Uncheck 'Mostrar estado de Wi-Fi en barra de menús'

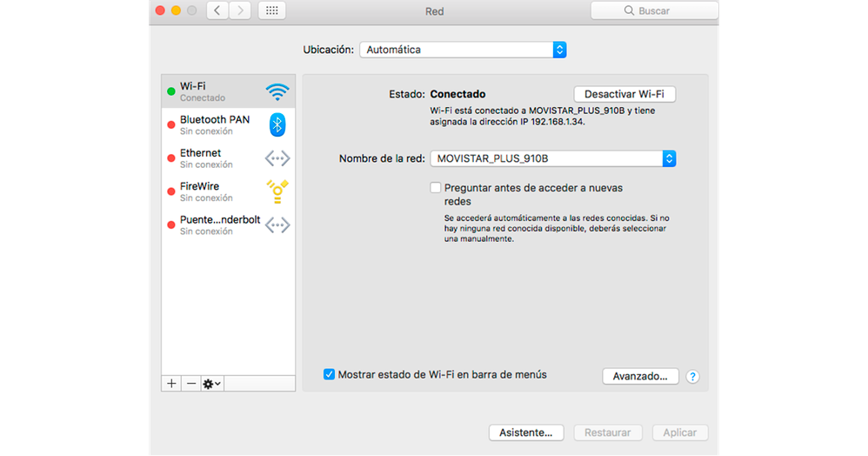(x=329, y=374)
